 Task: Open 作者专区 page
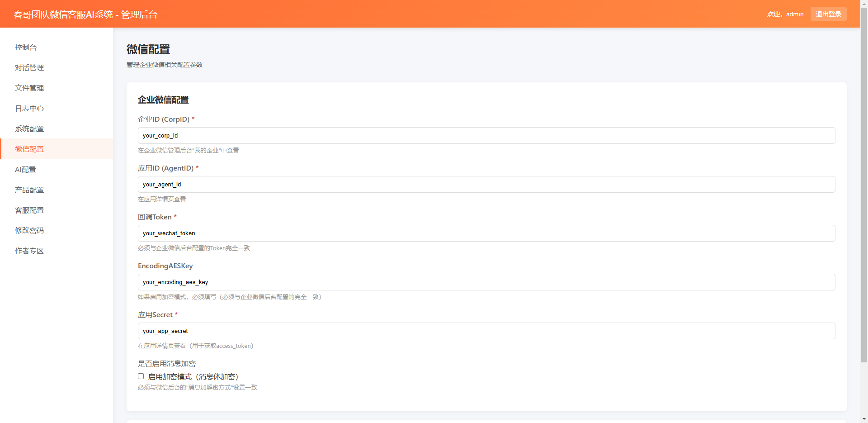29,251
